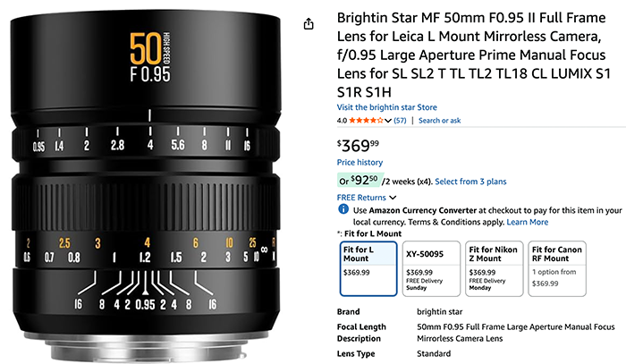The width and height of the screenshot is (626, 364).
Task: Click the share icon
Action: [309, 24]
